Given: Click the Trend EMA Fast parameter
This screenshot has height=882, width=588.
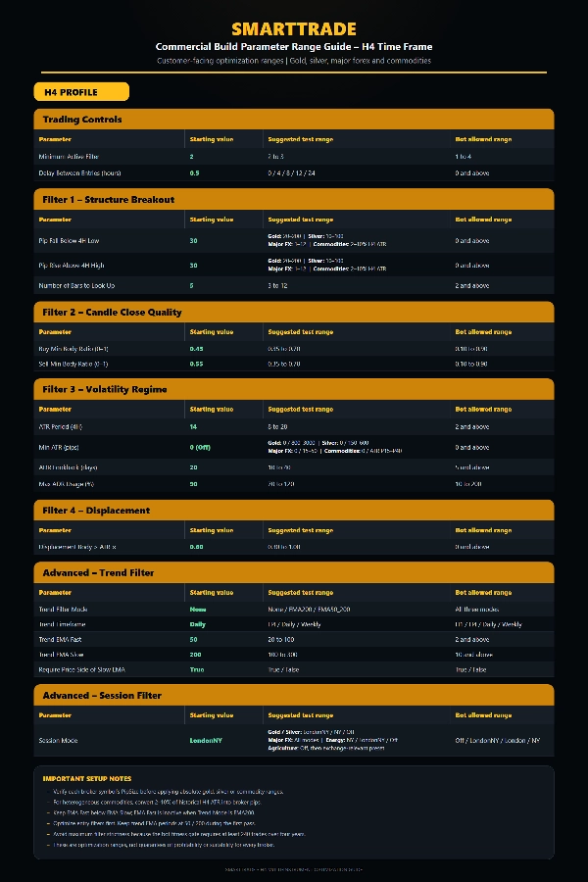Looking at the screenshot, I should [x=60, y=640].
